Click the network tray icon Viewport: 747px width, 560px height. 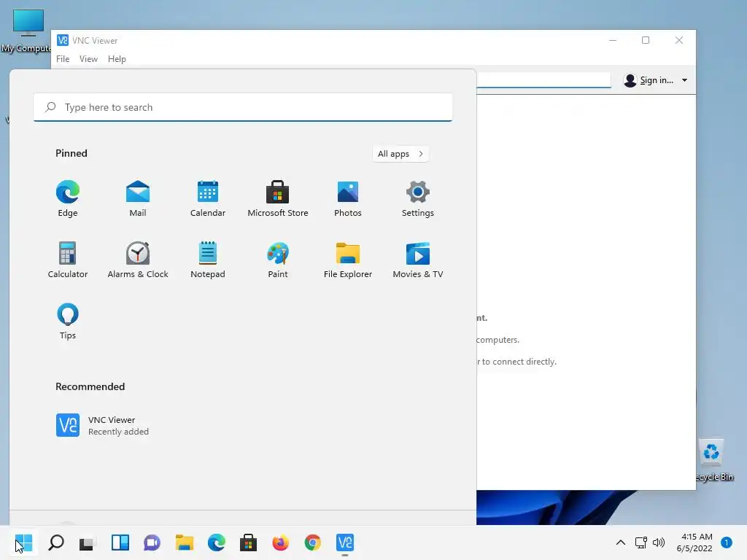coord(640,542)
